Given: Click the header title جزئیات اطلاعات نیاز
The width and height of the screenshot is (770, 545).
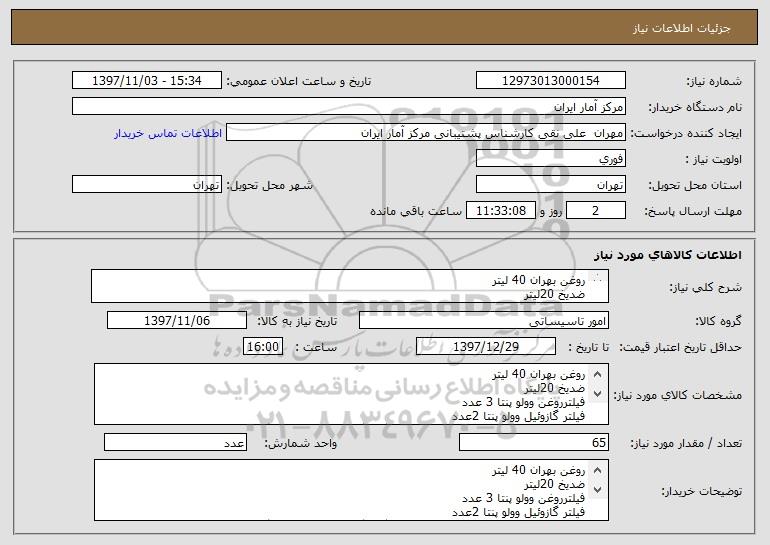Looking at the screenshot, I should 682,28.
